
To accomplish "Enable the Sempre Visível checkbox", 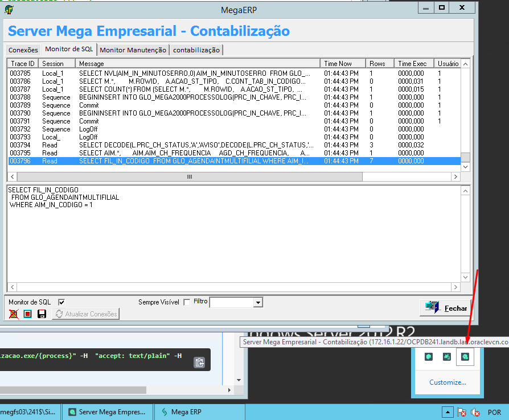I will coord(187,302).
